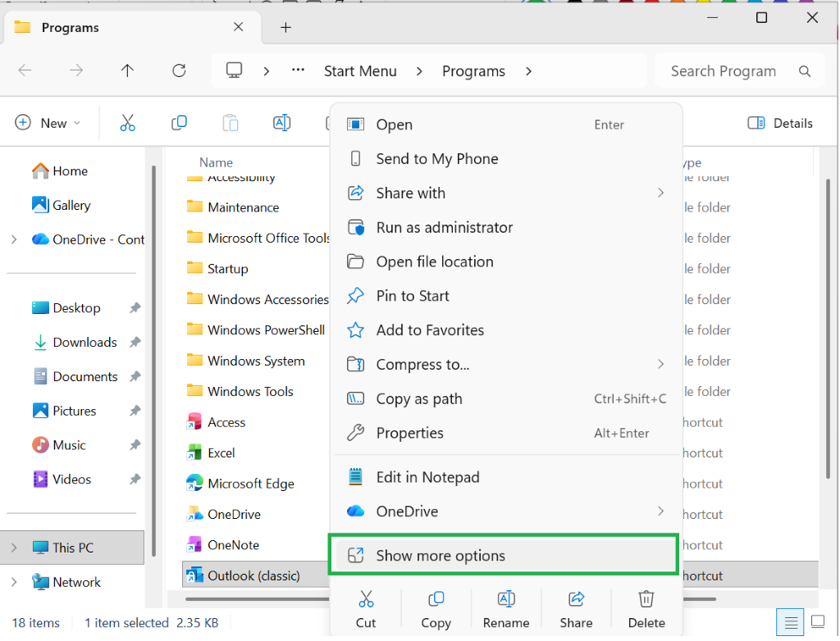Click Cut at bottom of context menu
Viewport: 840px width, 641px height.
point(366,609)
